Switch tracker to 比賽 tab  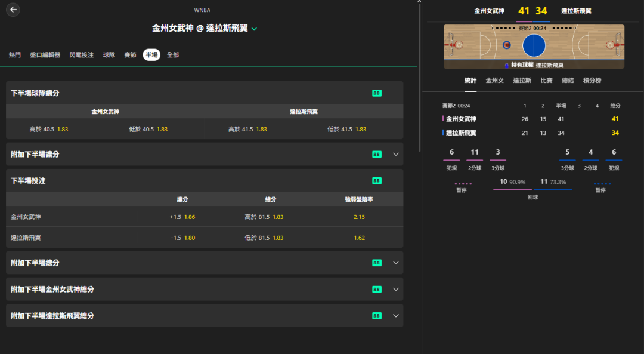pyautogui.click(x=546, y=81)
